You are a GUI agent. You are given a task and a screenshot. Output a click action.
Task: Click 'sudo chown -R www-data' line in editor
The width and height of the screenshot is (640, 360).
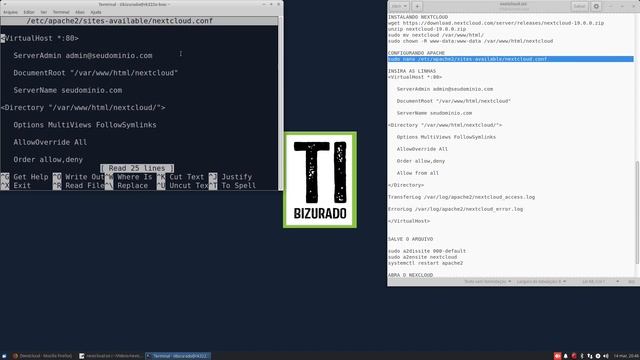pos(470,41)
